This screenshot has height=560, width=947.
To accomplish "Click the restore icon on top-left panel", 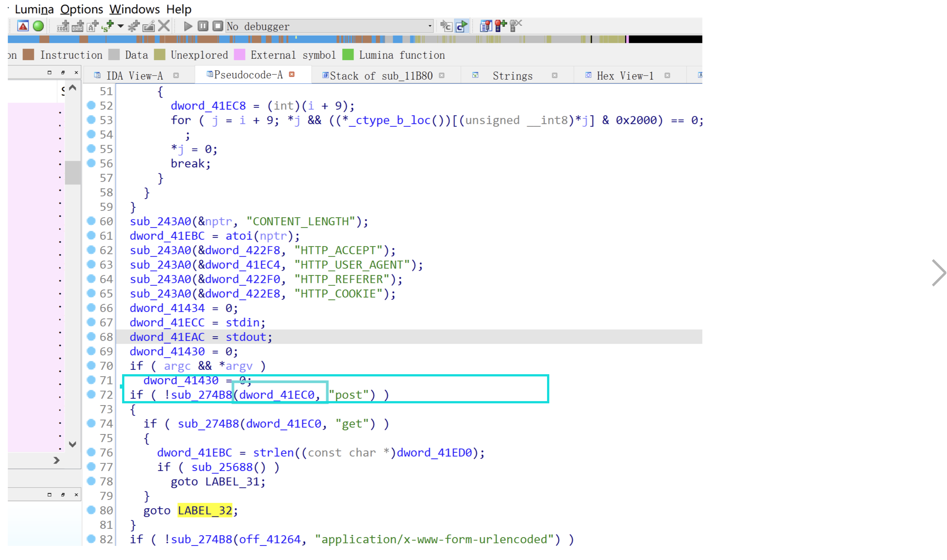I will pos(63,72).
